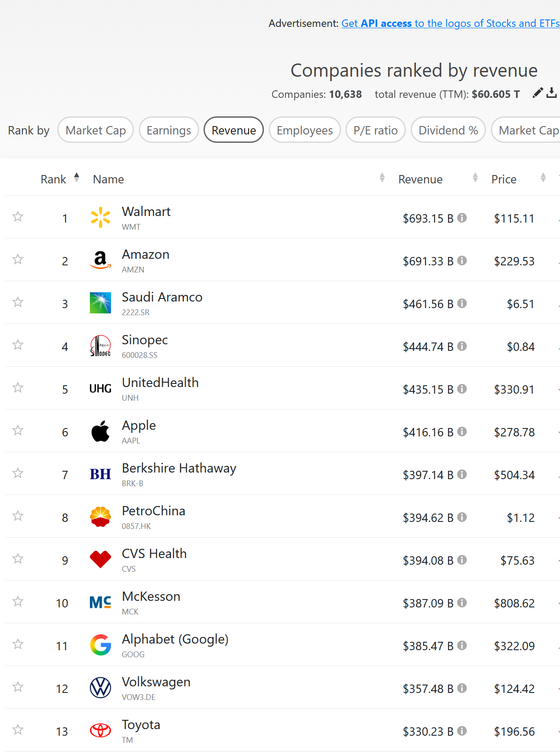The width and height of the screenshot is (560, 752).
Task: Star Volkswagen as a favorite
Action: [18, 687]
